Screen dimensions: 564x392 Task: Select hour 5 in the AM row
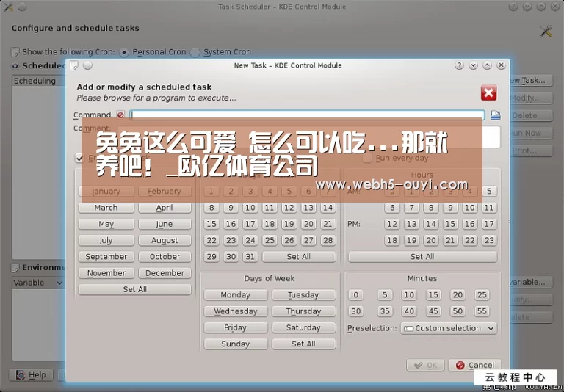point(489,192)
